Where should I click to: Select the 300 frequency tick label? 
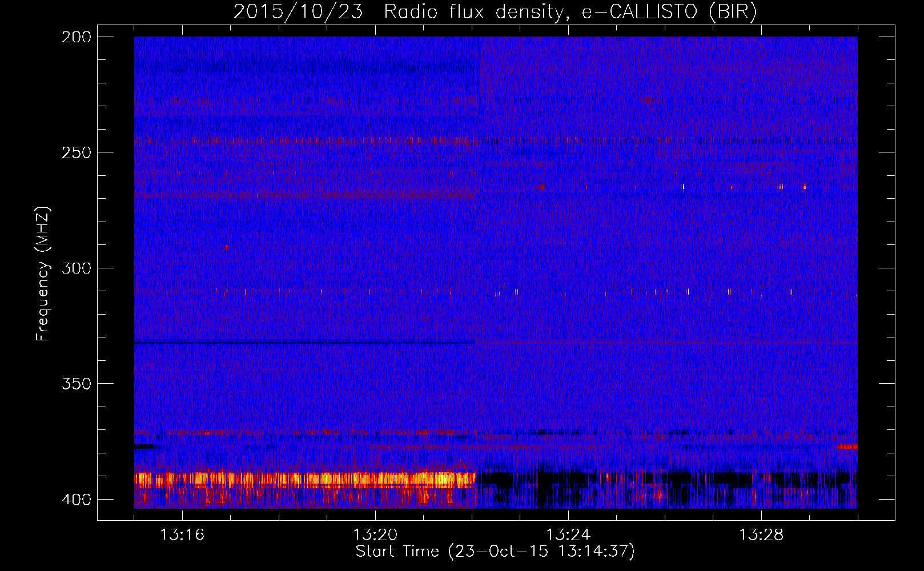(x=77, y=268)
